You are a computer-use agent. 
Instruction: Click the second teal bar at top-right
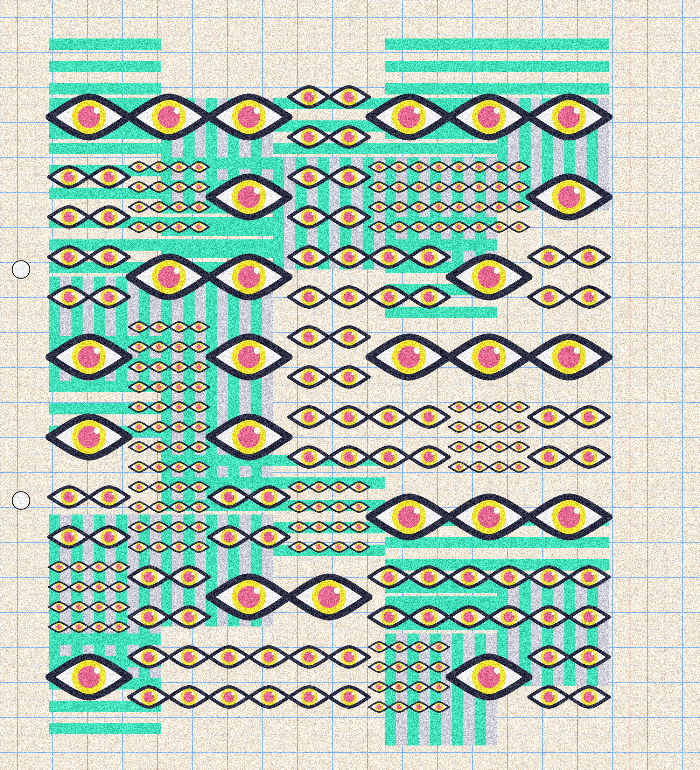(x=496, y=66)
